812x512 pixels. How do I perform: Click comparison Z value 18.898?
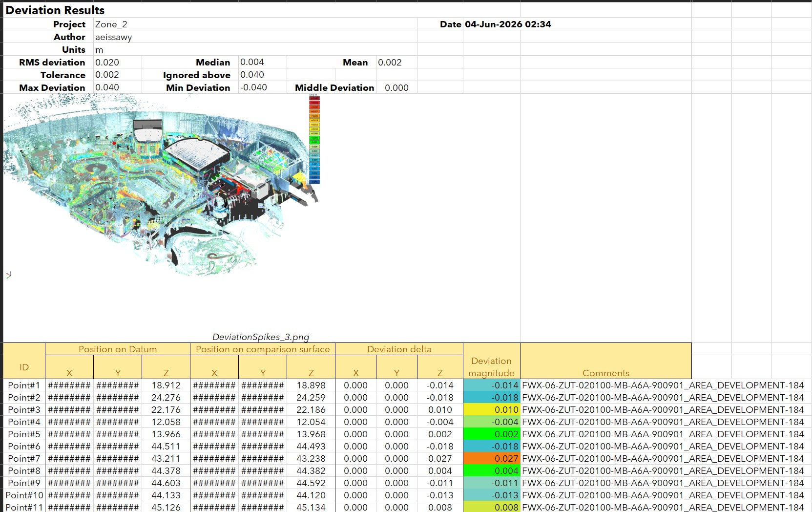[311, 385]
